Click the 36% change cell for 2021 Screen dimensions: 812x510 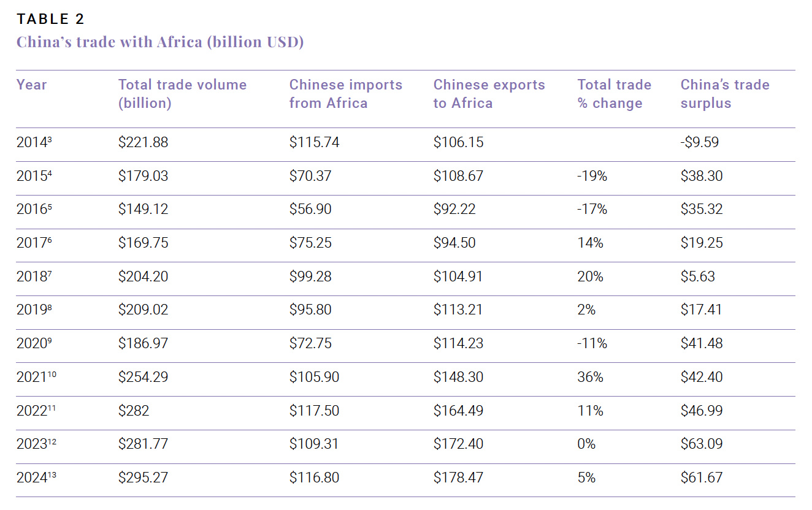590,377
